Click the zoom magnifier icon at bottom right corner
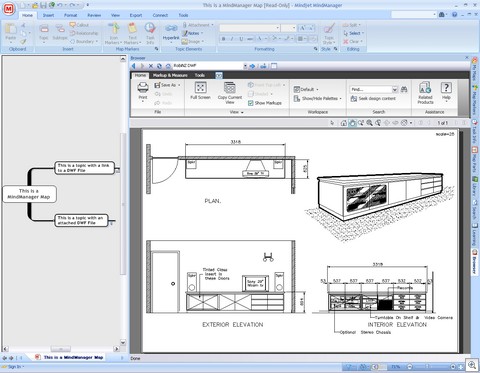Screen dimensions: 480x373 click(x=472, y=365)
